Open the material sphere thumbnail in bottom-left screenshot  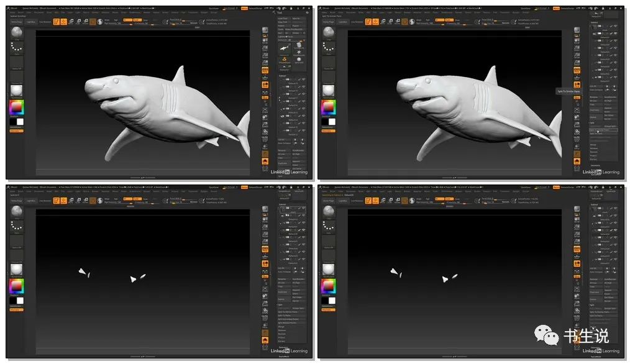tap(17, 270)
